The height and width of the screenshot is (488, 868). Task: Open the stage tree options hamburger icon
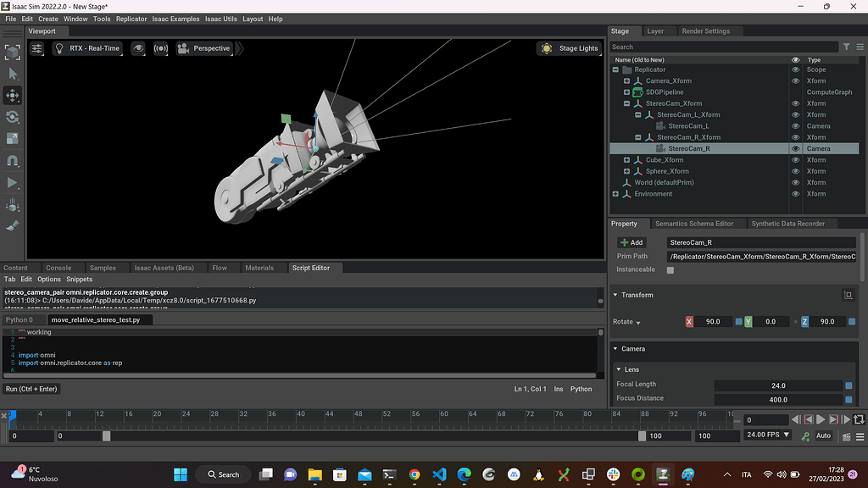859,47
